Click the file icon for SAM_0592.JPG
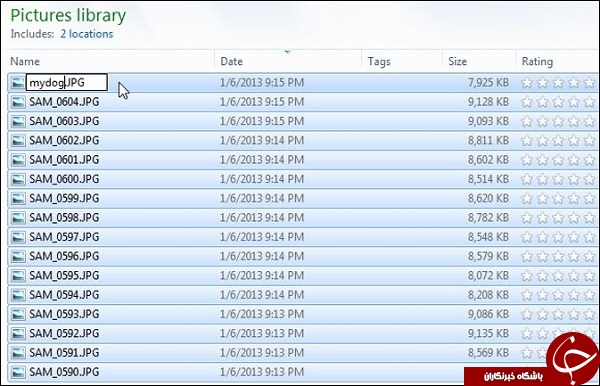 (x=18, y=333)
